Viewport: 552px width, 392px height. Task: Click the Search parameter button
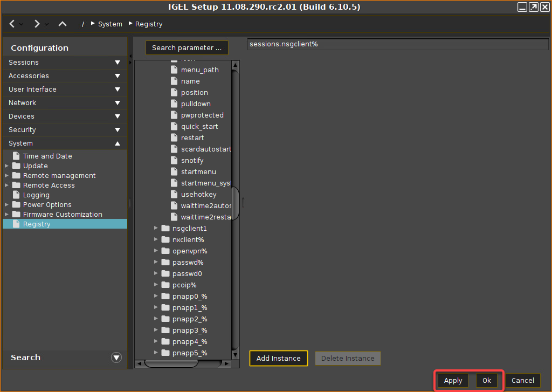(187, 48)
